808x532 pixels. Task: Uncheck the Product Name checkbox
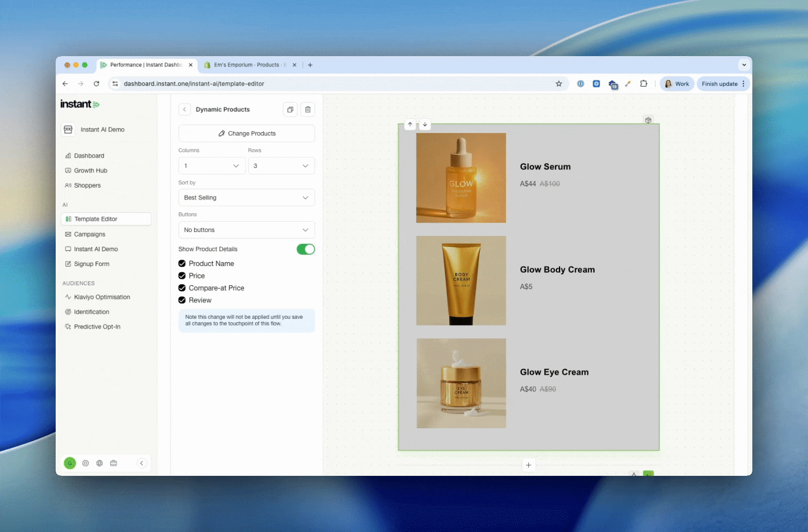coord(182,264)
